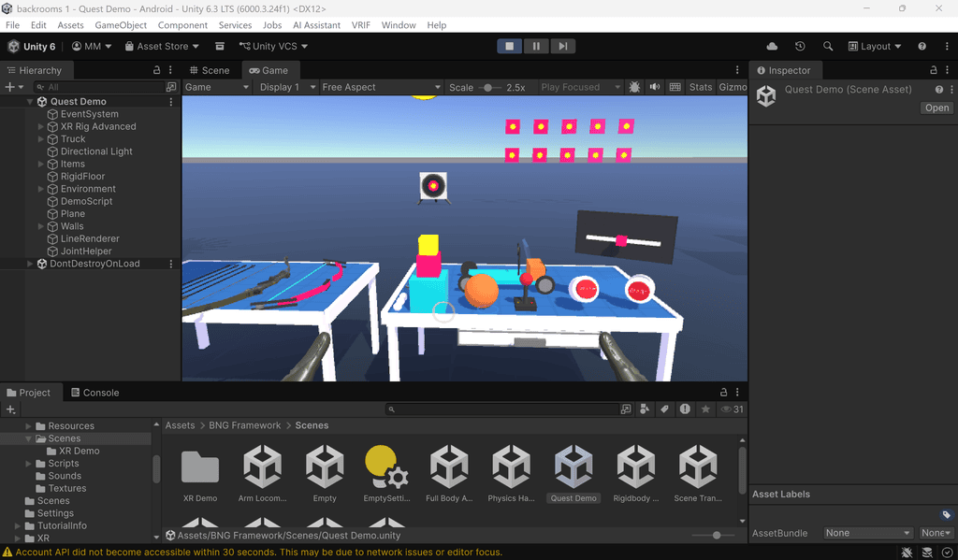Image resolution: width=958 pixels, height=560 pixels.
Task: Open the Hierarchy panel options menu
Action: pyautogui.click(x=170, y=70)
